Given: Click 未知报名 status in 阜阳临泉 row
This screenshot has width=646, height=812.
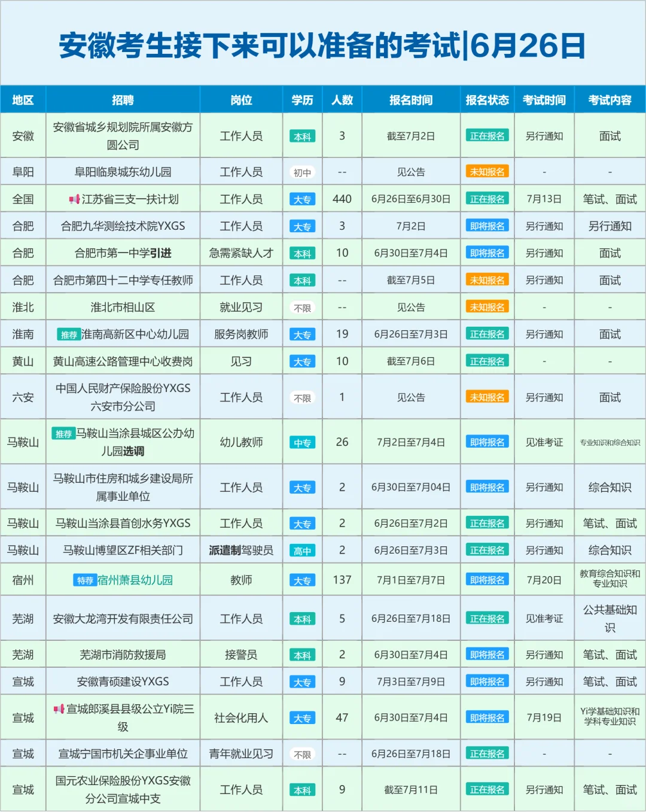Looking at the screenshot, I should coord(487,172).
